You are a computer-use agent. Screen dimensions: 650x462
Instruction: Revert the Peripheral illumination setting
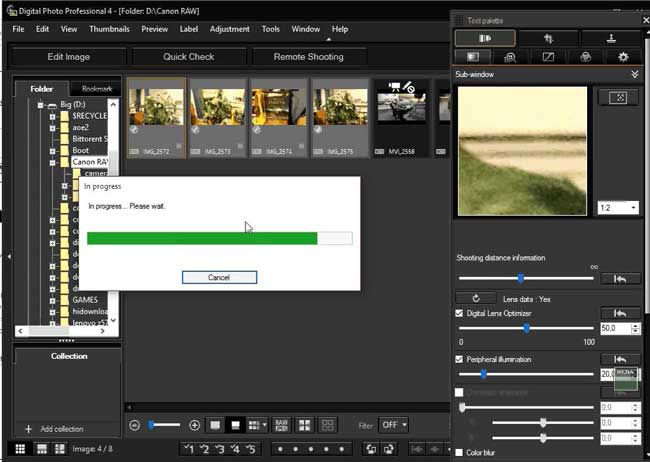(x=620, y=359)
